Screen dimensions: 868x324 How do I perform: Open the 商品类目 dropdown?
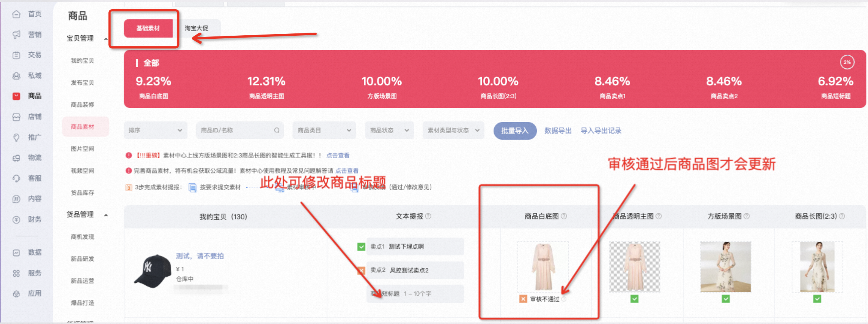point(324,131)
